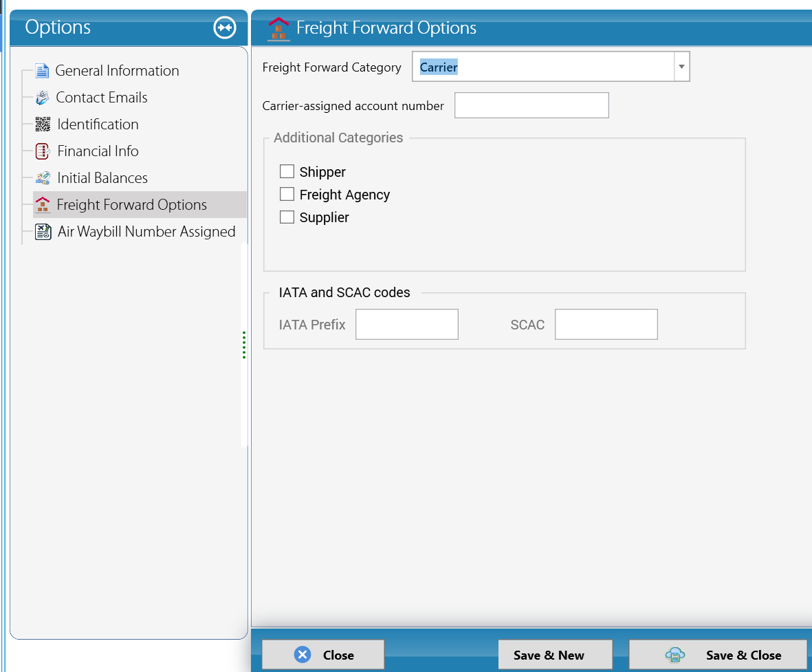Click the Save & New button
This screenshot has width=812, height=672.
[x=555, y=655]
